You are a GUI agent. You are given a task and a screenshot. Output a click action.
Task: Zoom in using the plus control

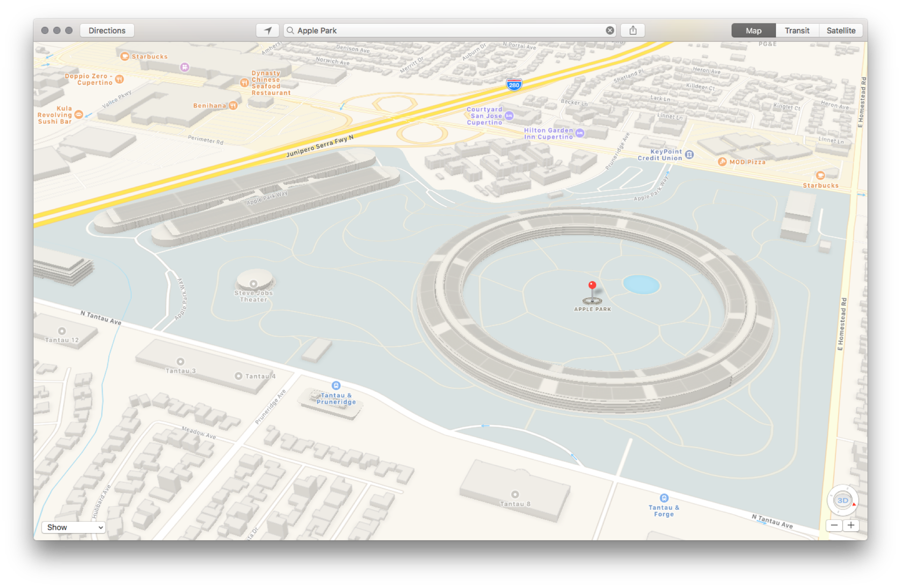coord(852,526)
